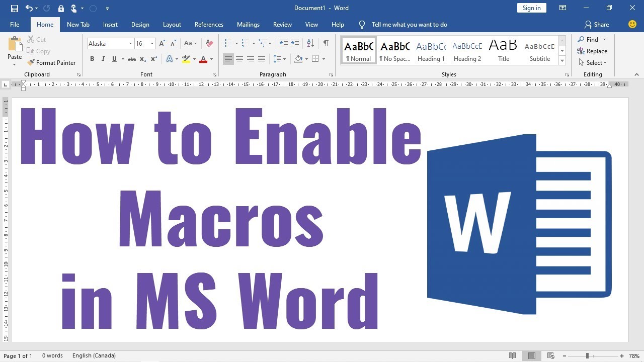Screen dimensions: 644x362
Task: Switch to the References tab
Action: coord(209,24)
